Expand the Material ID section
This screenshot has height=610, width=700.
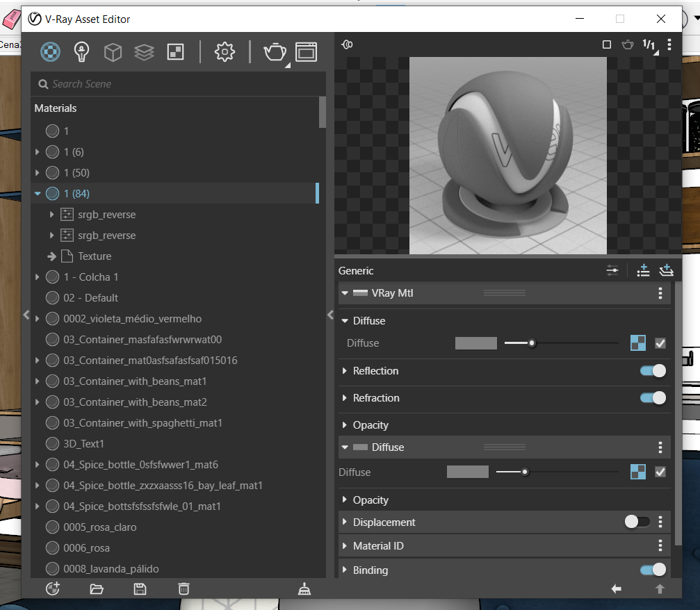pos(344,545)
